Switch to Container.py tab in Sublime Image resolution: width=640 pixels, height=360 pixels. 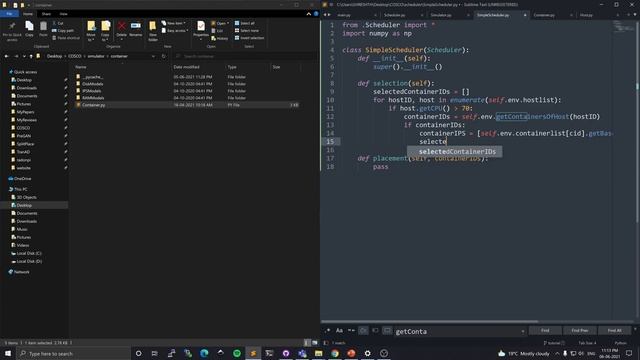click(544, 15)
